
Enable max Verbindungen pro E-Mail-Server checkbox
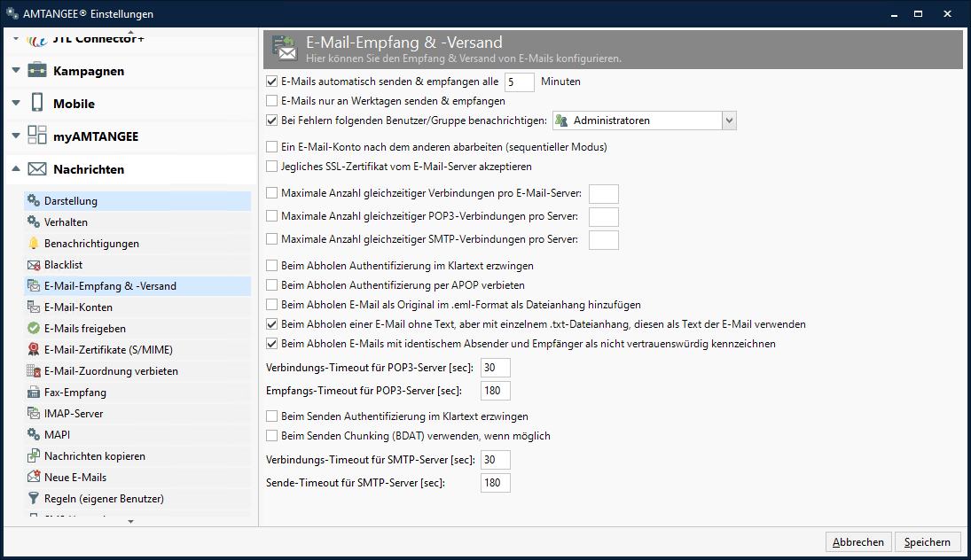271,193
